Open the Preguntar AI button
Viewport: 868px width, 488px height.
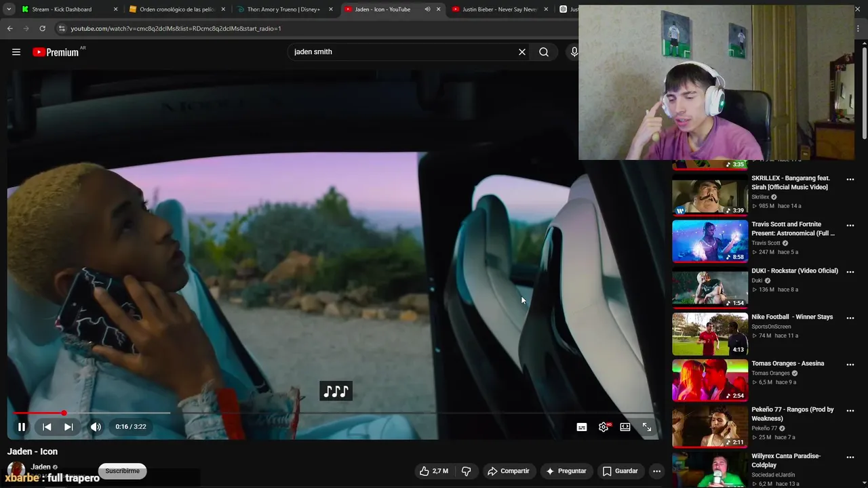pyautogui.click(x=566, y=471)
